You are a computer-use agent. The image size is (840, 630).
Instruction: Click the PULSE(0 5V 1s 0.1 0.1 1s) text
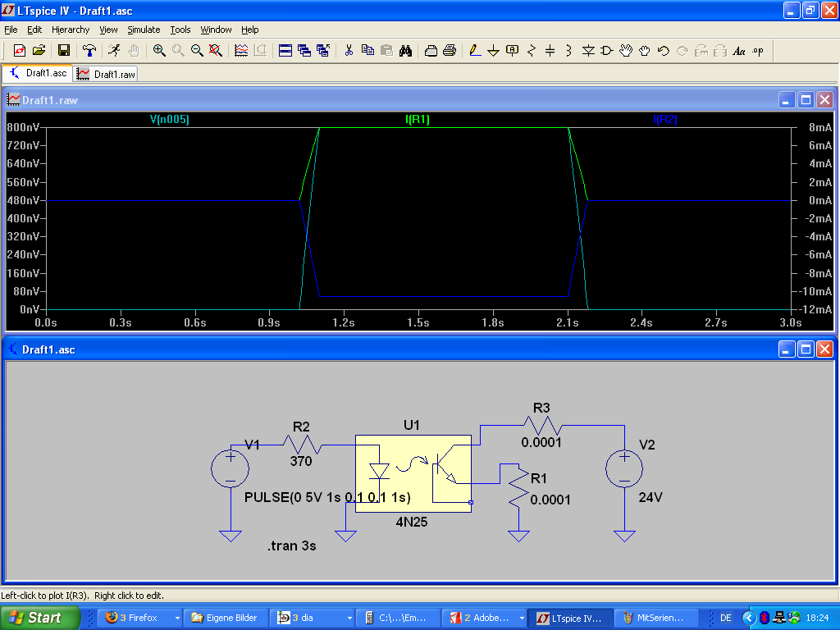tap(327, 497)
